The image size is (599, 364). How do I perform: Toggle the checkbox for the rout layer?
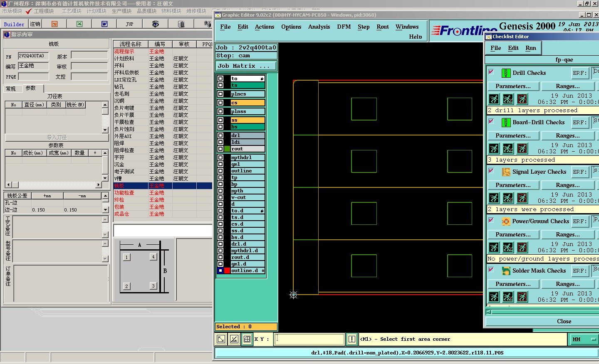pyautogui.click(x=220, y=149)
